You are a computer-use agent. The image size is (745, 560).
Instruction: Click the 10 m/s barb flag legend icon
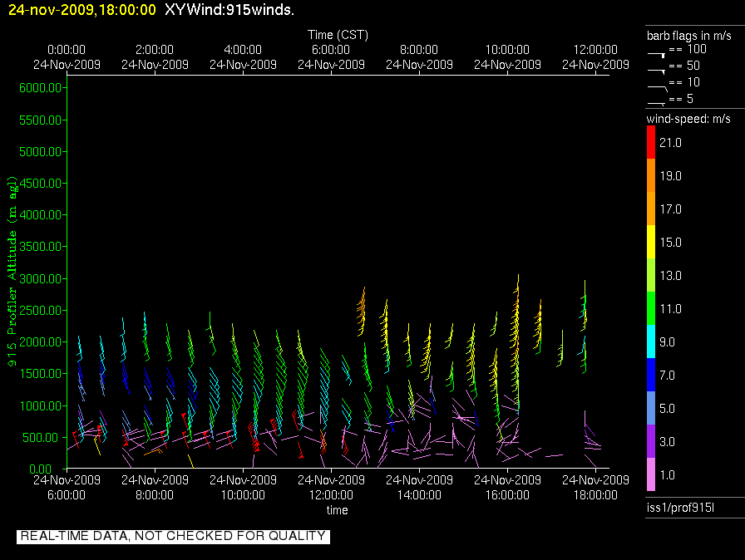[657, 83]
